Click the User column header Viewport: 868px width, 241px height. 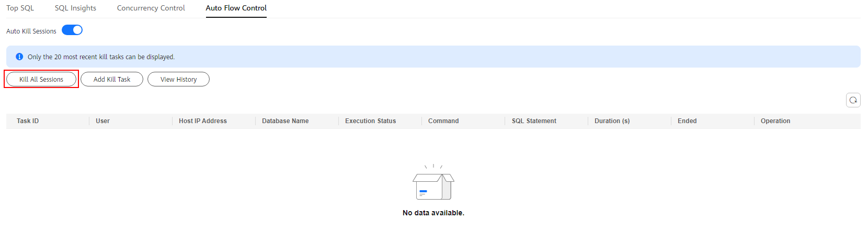(102, 121)
